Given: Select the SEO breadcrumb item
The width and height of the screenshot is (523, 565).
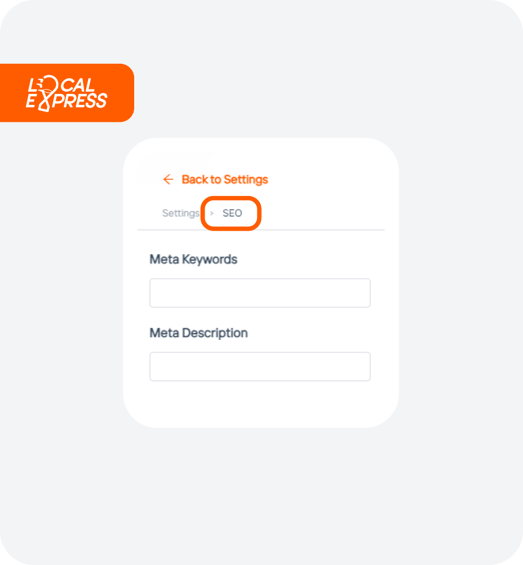Looking at the screenshot, I should [232, 213].
